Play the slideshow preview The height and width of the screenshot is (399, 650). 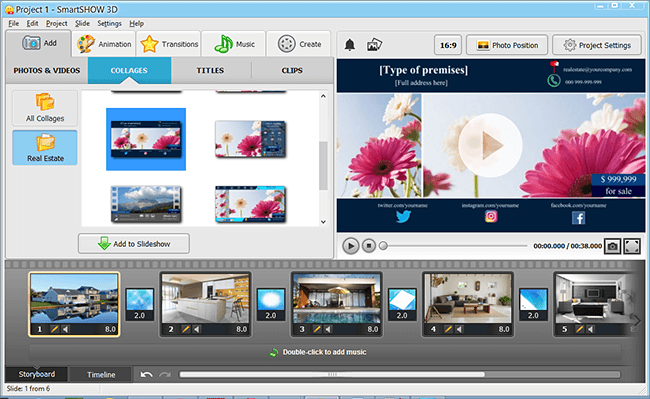[x=351, y=246]
